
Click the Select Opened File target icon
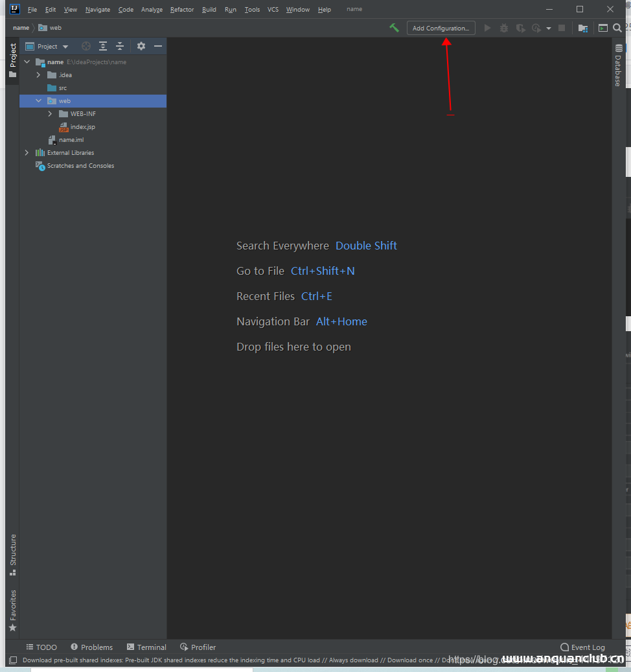86,46
